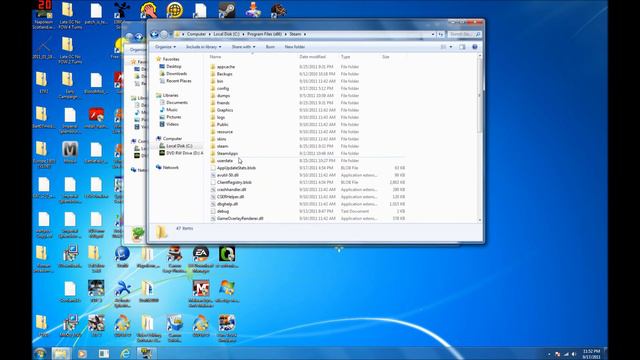The width and height of the screenshot is (640, 360).
Task: Toggle the preview pane button
Action: [462, 47]
